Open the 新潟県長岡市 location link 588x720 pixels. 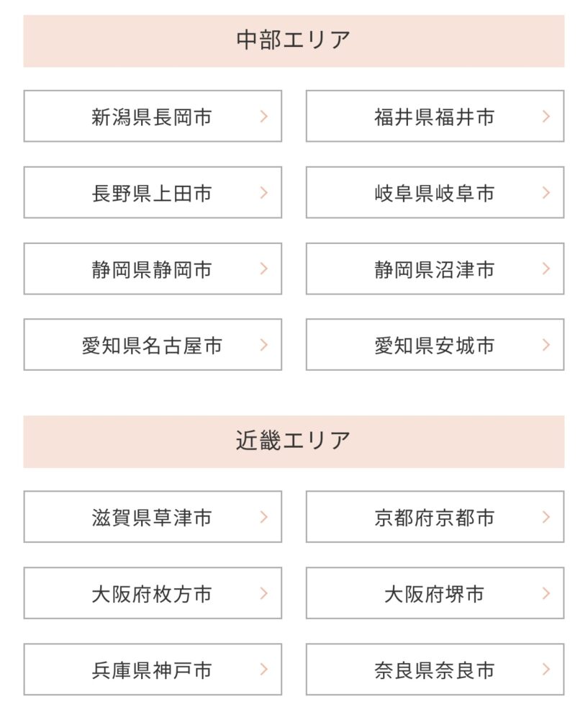153,116
